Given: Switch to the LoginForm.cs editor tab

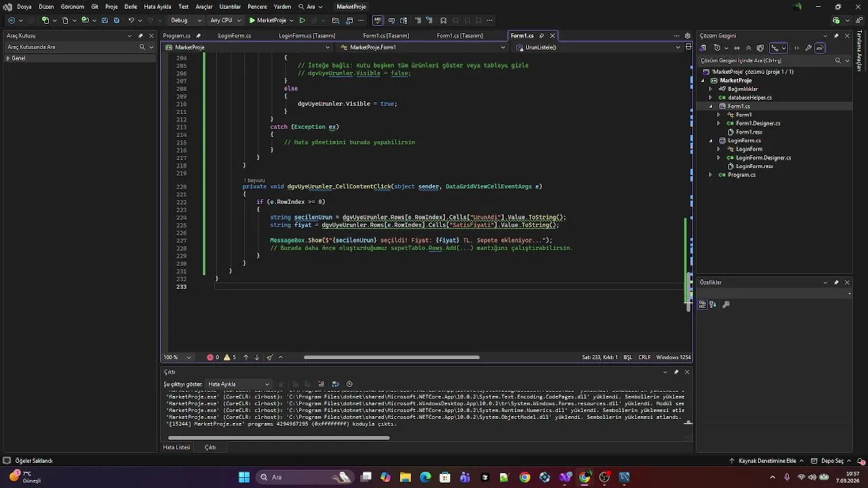Looking at the screenshot, I should 235,35.
